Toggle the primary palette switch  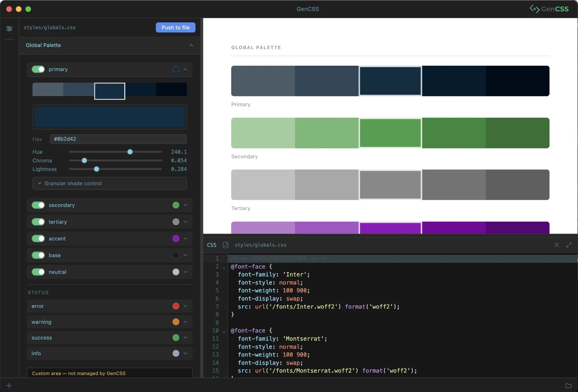(38, 69)
